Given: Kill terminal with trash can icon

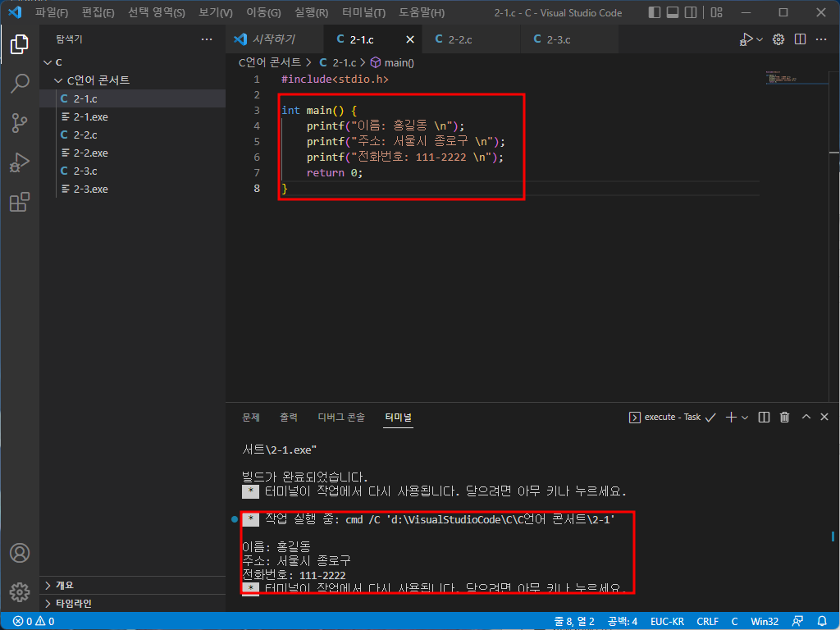Looking at the screenshot, I should pyautogui.click(x=785, y=418).
